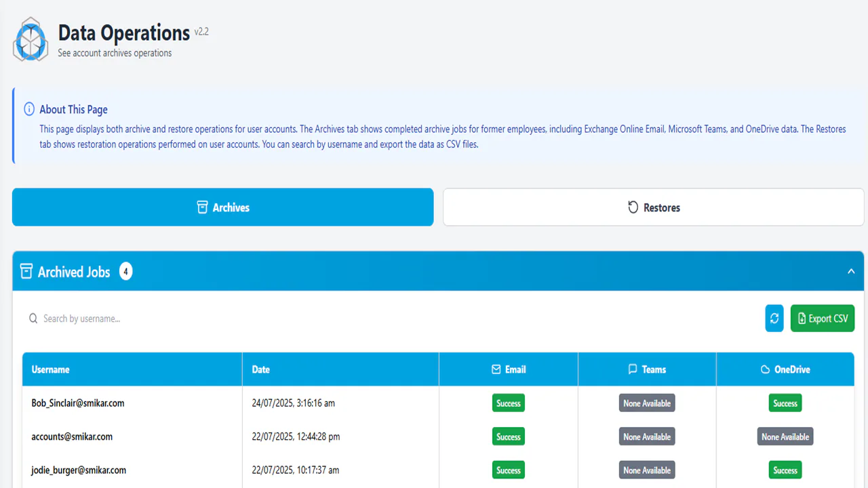This screenshot has width=868, height=488.
Task: Click the info icon beside About This Page
Action: 29,109
